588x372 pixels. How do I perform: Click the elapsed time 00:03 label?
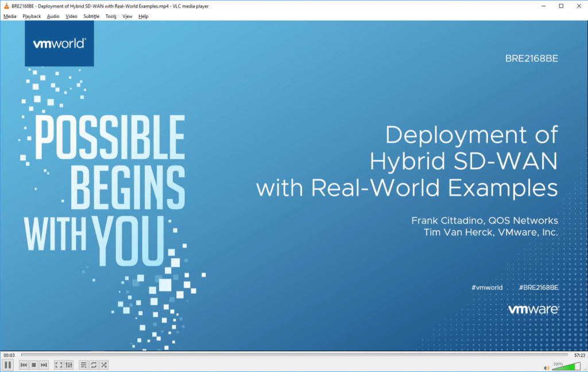pyautogui.click(x=9, y=355)
